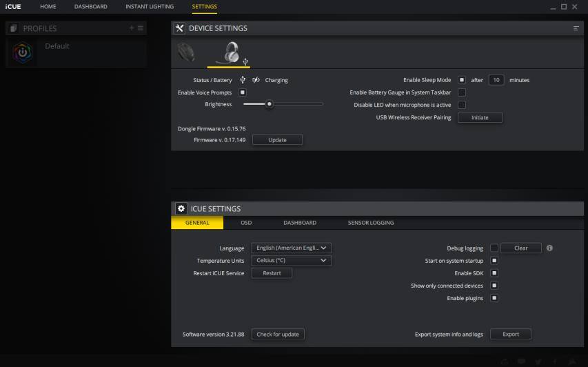This screenshot has height=367, width=588.
Task: Enable Battery Gauge in System Taskbar
Action: point(462,92)
